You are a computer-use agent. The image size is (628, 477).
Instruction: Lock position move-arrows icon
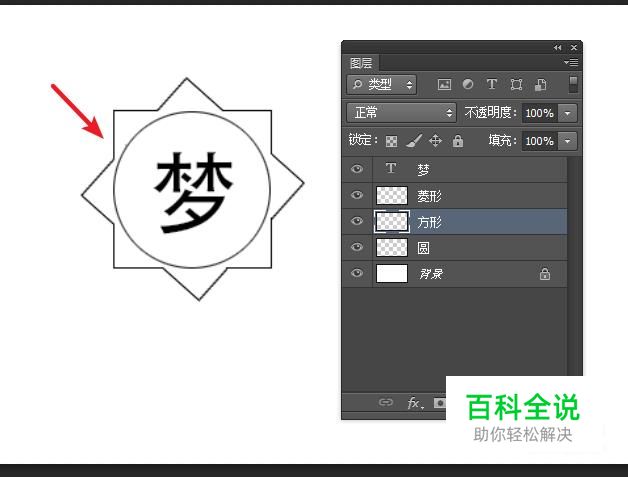click(435, 141)
